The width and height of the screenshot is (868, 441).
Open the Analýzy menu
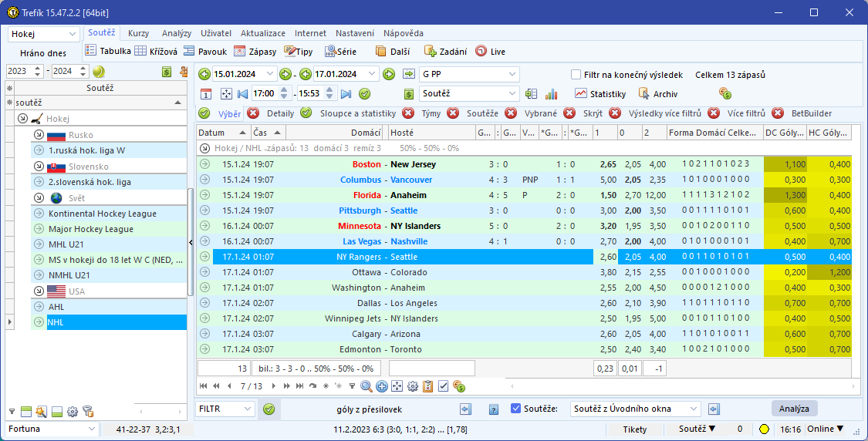pos(177,33)
